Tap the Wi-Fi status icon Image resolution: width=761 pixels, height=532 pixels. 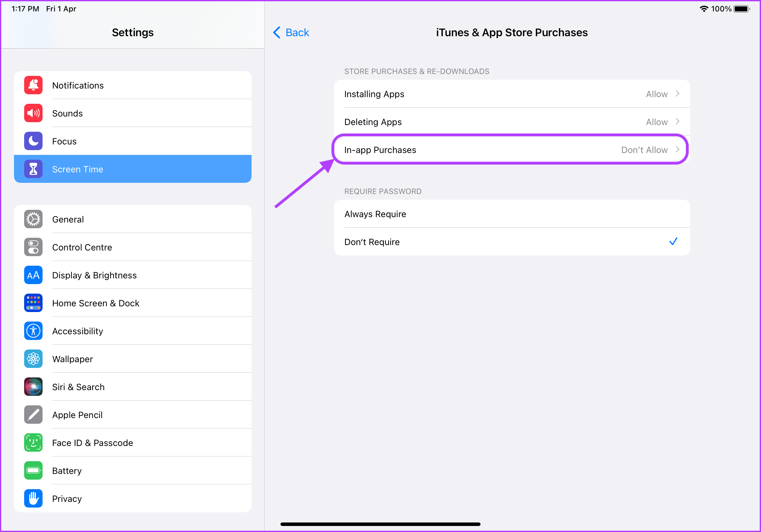[x=704, y=9]
